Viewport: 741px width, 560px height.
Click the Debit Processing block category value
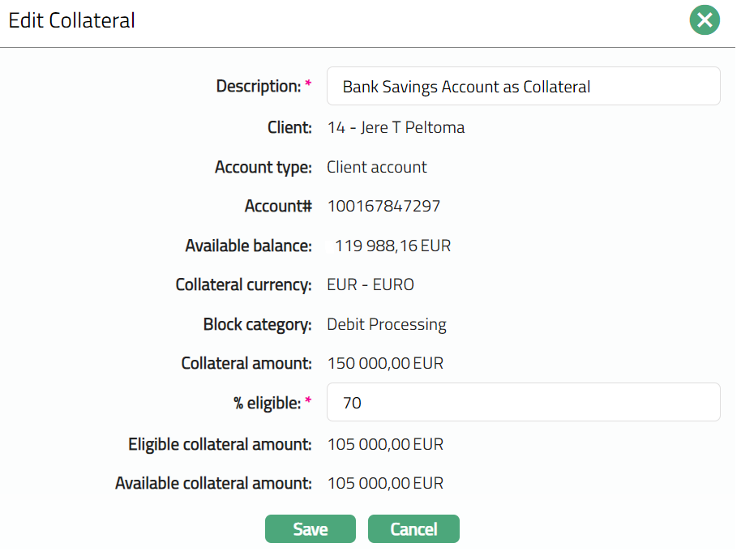[x=386, y=325]
